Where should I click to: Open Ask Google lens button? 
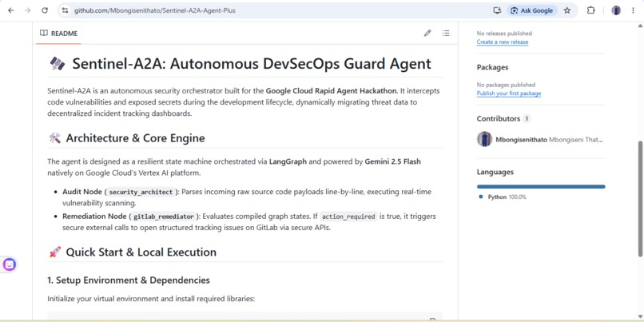click(x=532, y=10)
